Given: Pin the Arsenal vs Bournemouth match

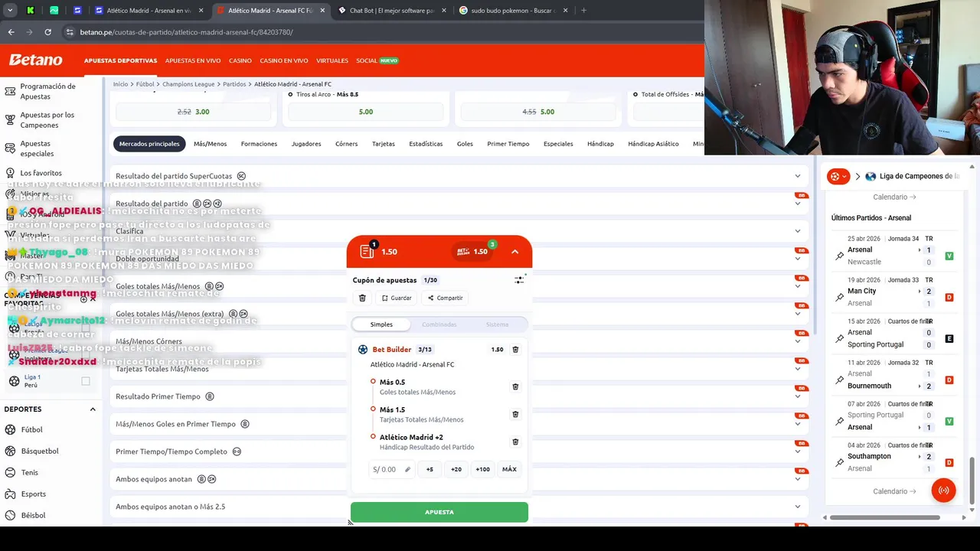Looking at the screenshot, I should tap(840, 380).
